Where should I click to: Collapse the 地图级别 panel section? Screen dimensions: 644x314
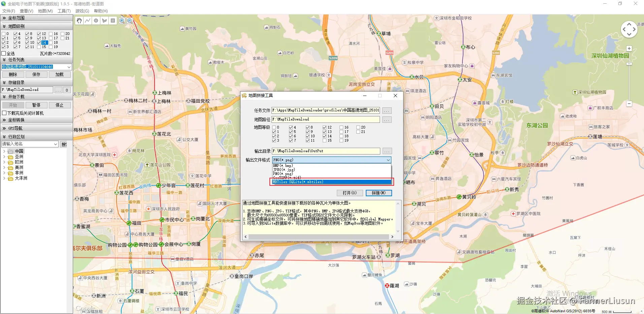coord(36,26)
